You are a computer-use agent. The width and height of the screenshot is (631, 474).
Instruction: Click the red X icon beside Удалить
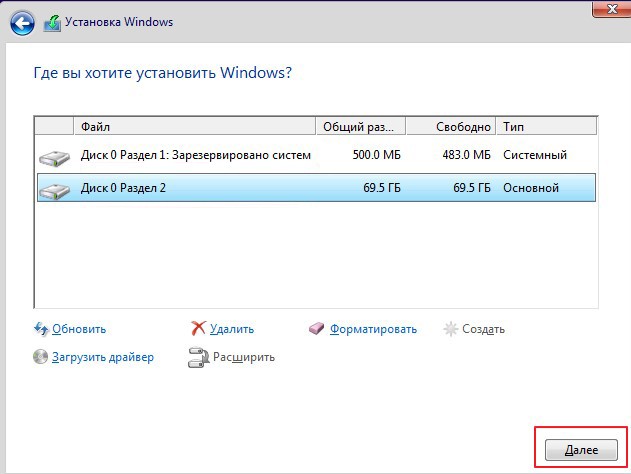click(x=198, y=328)
